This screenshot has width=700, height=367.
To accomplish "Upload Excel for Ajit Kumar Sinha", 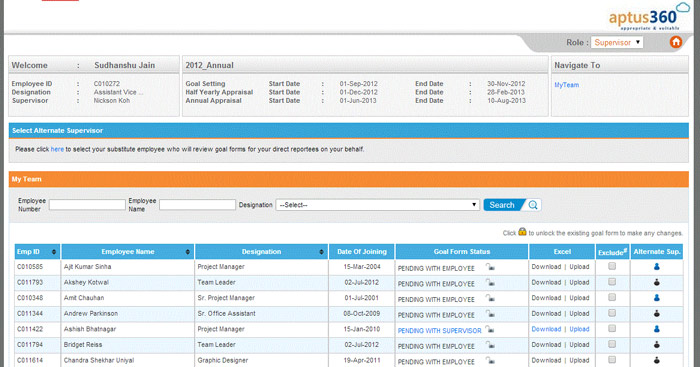I will pos(579,267).
